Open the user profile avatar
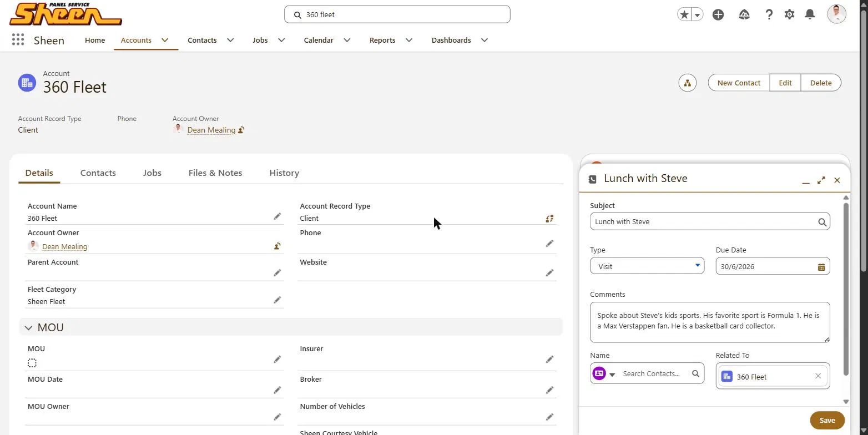The width and height of the screenshot is (868, 435). click(x=836, y=14)
